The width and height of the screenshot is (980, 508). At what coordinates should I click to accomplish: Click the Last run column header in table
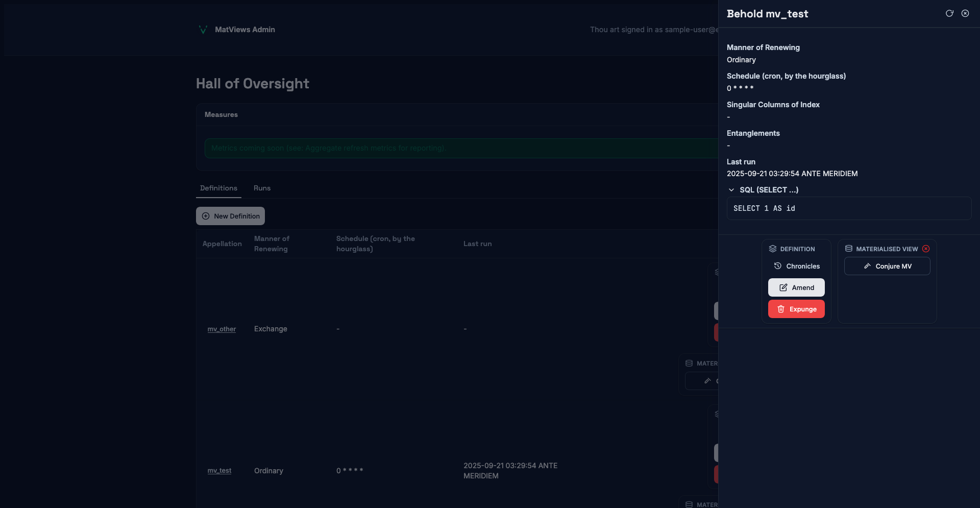(477, 244)
